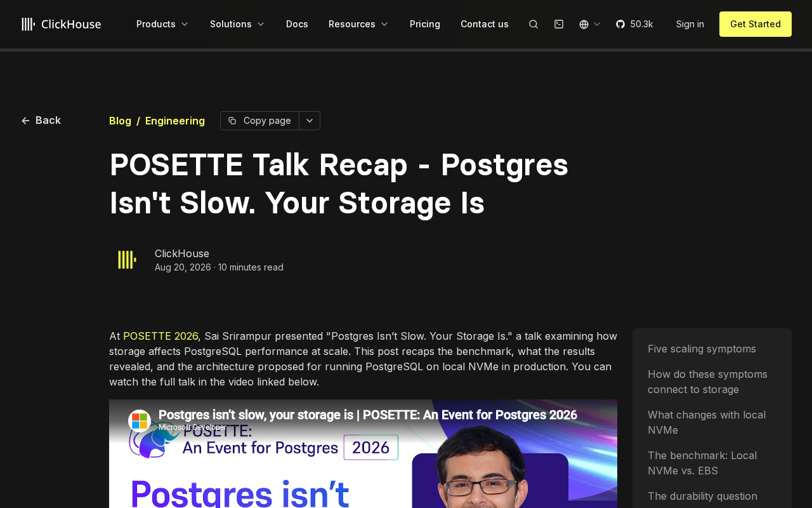Expand the Solutions menu
The width and height of the screenshot is (812, 508).
pos(237,24)
